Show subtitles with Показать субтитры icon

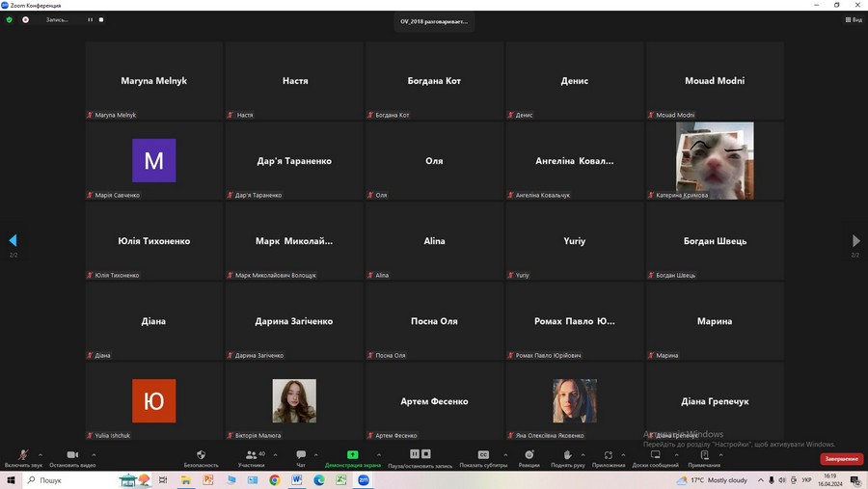(483, 455)
